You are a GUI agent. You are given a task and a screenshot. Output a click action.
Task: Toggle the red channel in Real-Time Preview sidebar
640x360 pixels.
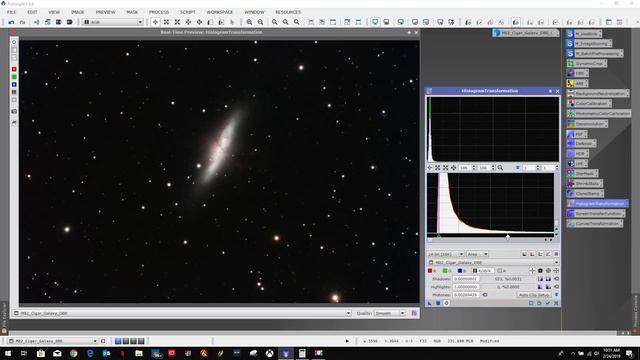[x=14, y=69]
